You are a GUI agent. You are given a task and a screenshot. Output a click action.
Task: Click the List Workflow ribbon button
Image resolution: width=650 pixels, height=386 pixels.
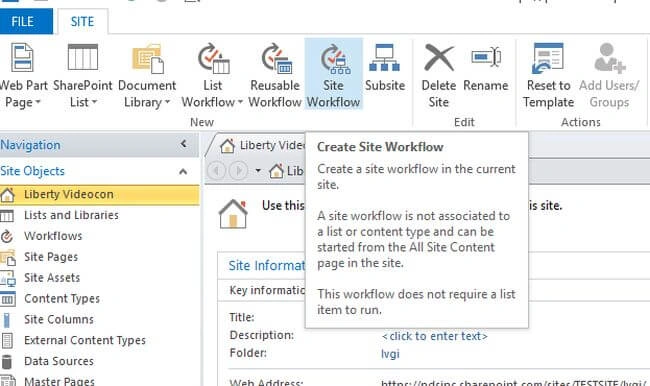(212, 76)
